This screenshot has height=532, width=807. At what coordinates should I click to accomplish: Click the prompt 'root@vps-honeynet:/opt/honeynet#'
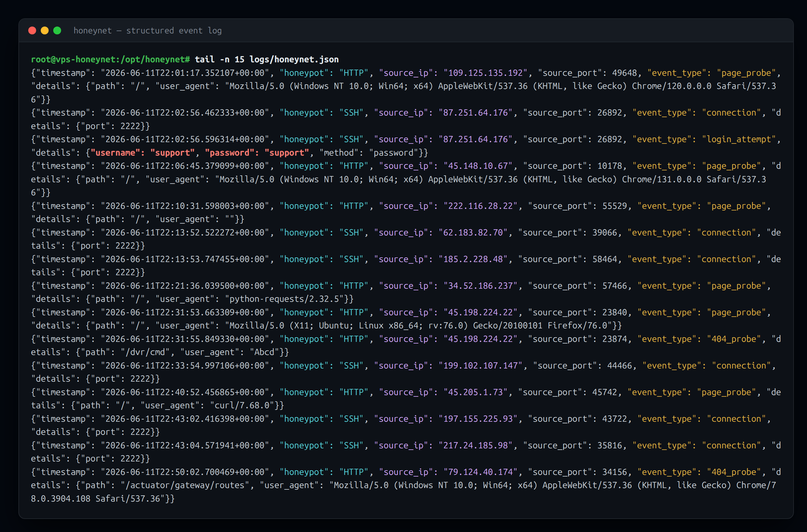[110, 60]
